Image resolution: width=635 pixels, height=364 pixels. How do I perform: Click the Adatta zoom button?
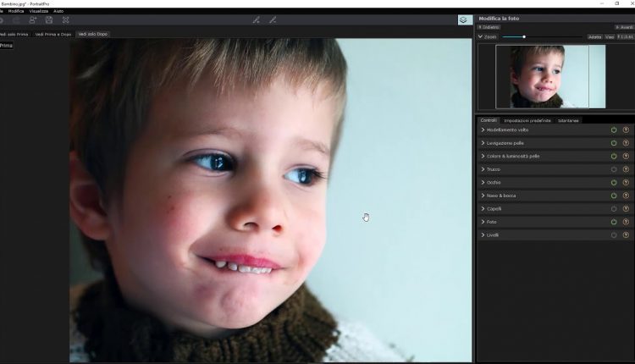[x=595, y=37]
